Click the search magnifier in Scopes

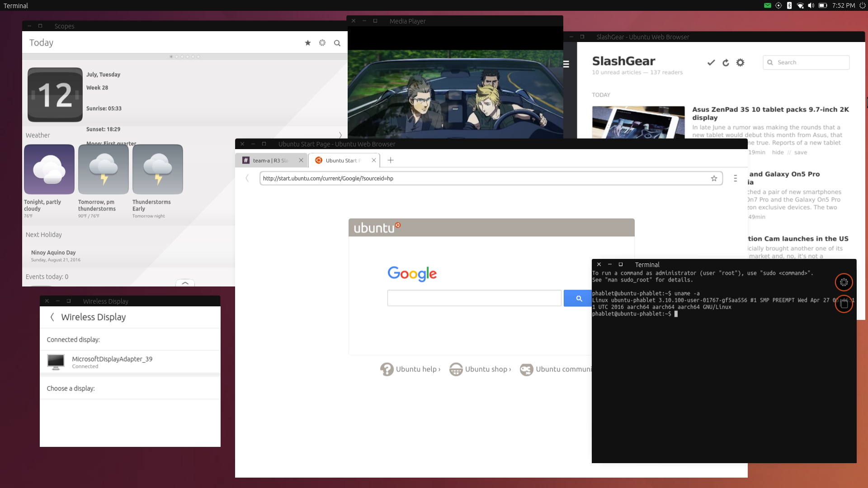point(337,43)
